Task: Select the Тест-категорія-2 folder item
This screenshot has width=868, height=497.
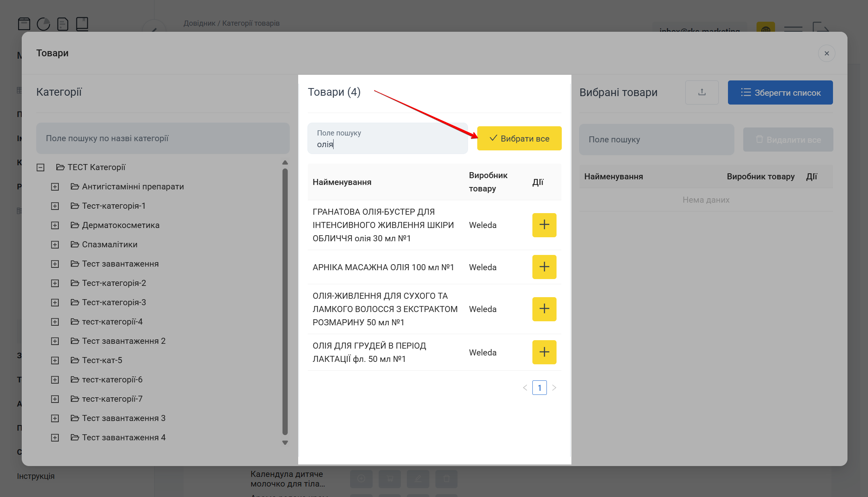Action: pyautogui.click(x=114, y=283)
